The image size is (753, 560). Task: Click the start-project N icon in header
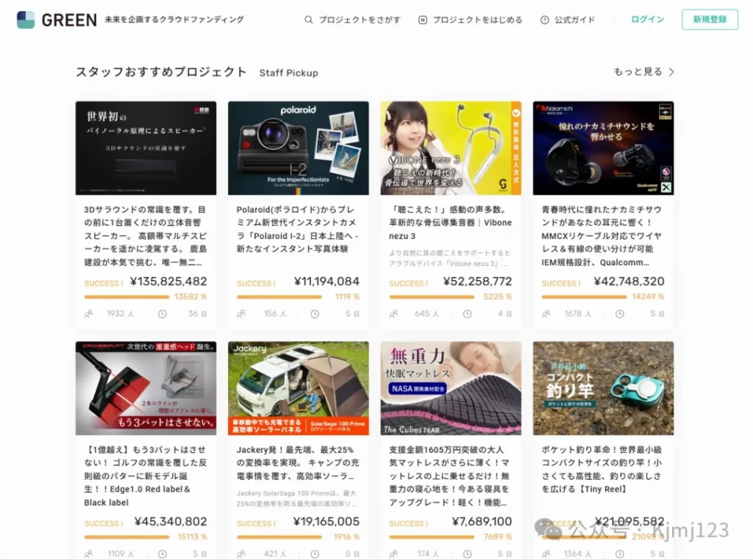pos(423,20)
